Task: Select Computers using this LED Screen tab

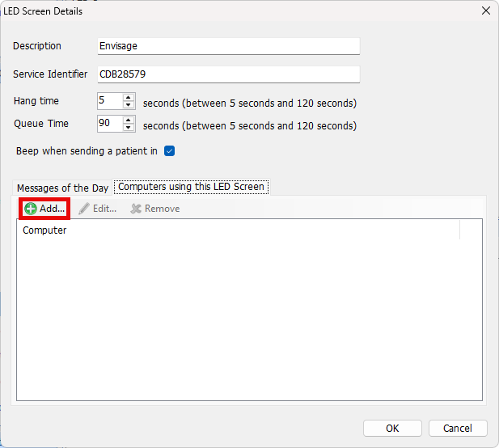Action: point(191,187)
